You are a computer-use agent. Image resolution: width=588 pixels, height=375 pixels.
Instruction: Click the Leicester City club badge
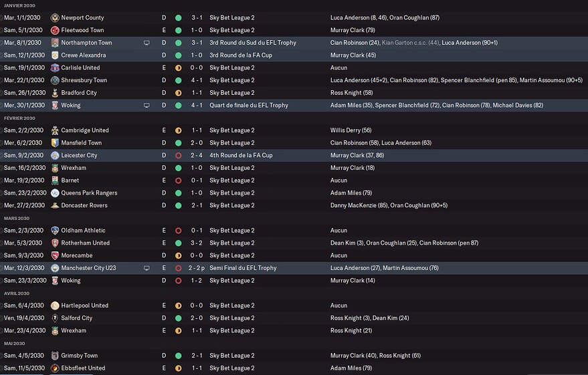tap(55, 156)
